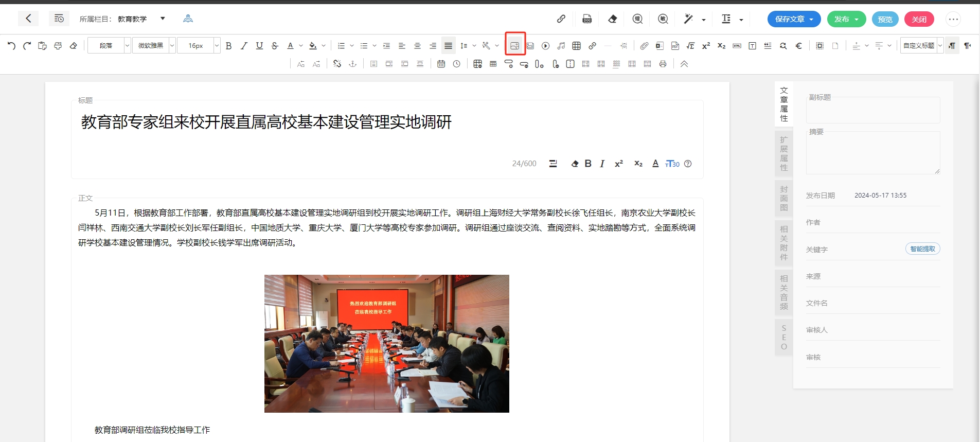This screenshot has height=442, width=980.
Task: Switch to the 封面图 side tab
Action: 783,199
